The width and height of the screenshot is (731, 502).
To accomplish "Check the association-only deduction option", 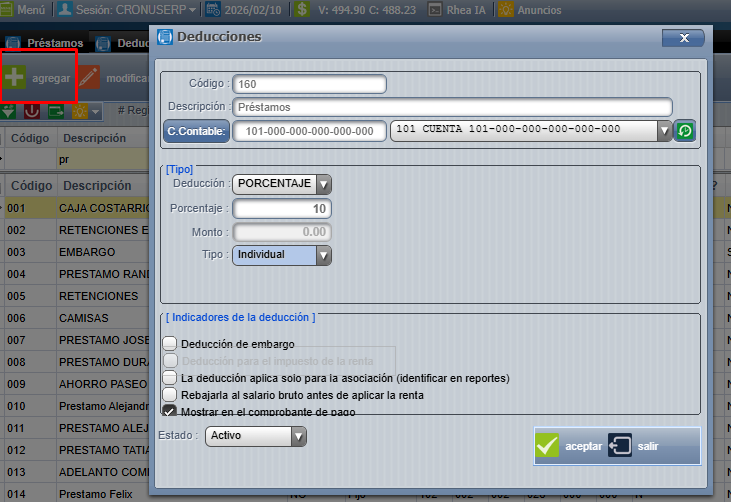I will [x=170, y=378].
